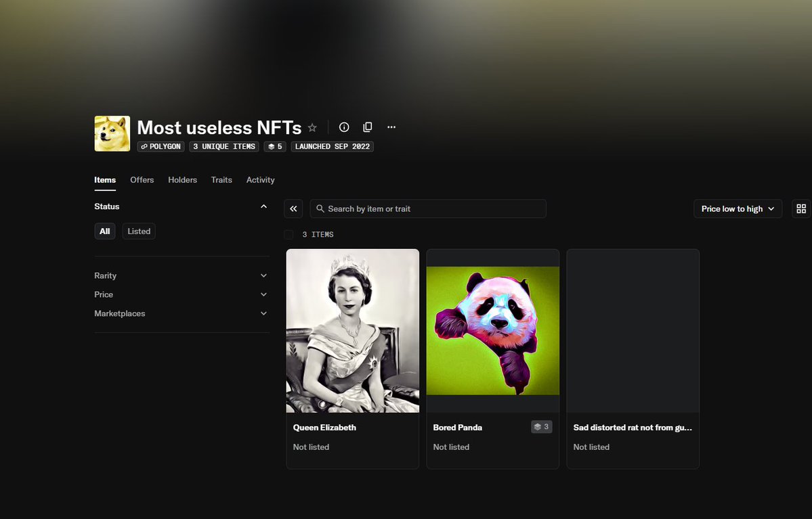Check the select-all items checkbox
812x519 pixels.
coord(289,235)
